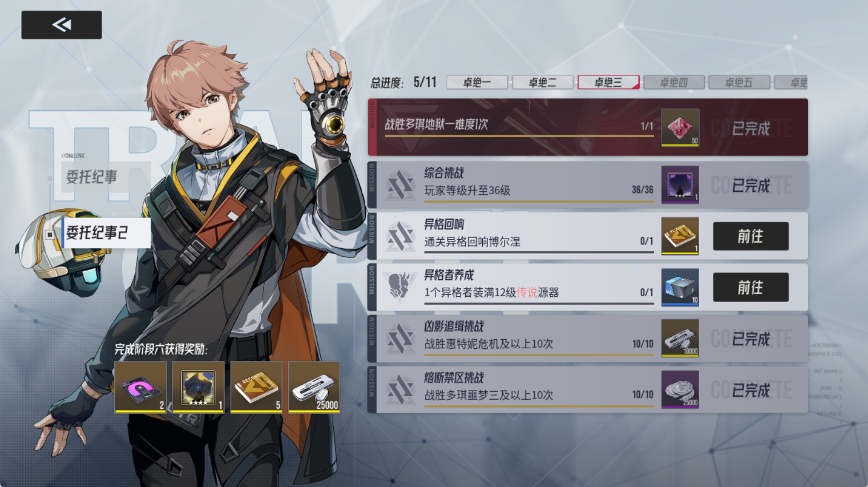
Task: Click the 综合挑战 mission progress bar
Action: click(x=539, y=202)
